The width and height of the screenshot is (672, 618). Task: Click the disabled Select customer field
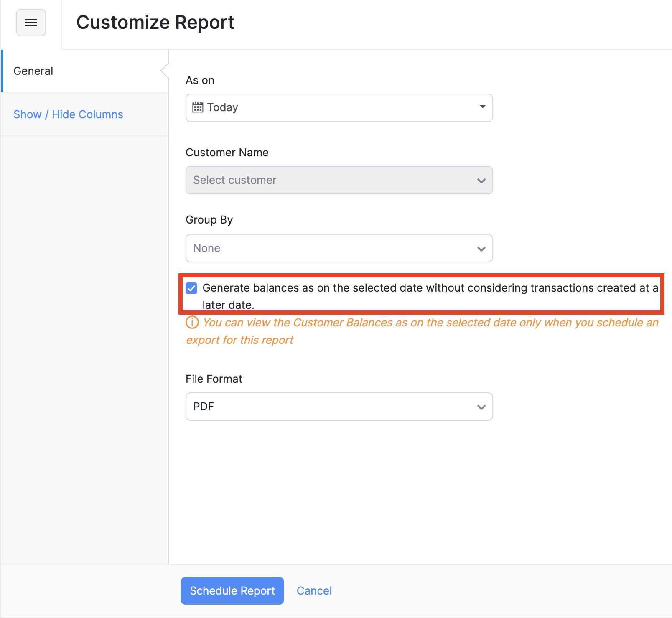339,180
